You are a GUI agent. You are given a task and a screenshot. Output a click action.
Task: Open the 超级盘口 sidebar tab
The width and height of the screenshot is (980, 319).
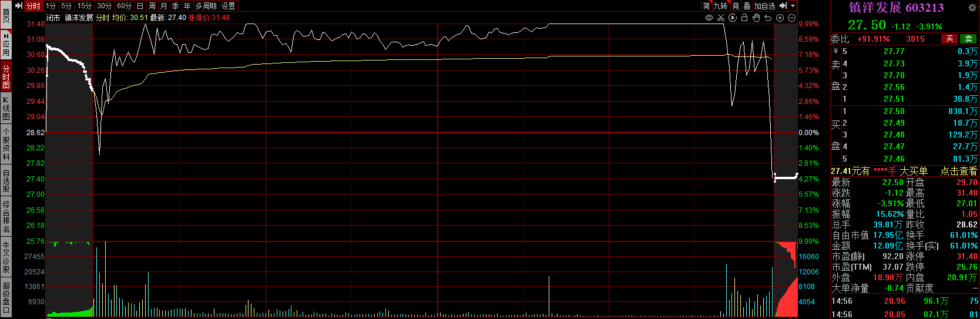[6, 297]
